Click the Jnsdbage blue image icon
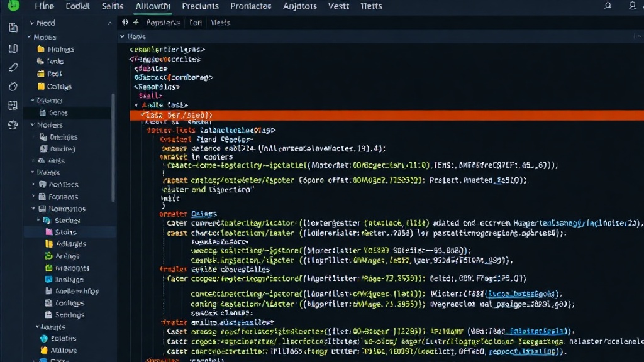 click(x=48, y=280)
